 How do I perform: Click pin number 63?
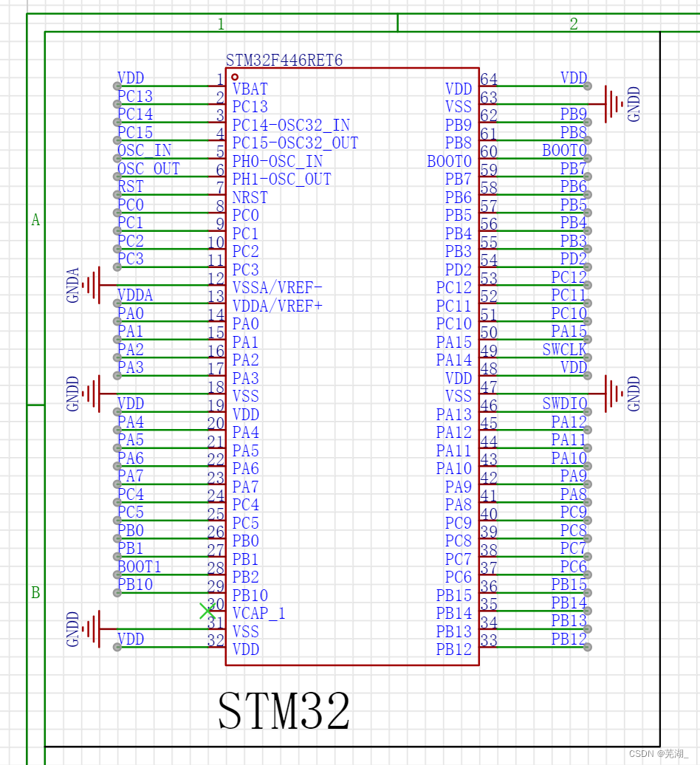pyautogui.click(x=489, y=97)
